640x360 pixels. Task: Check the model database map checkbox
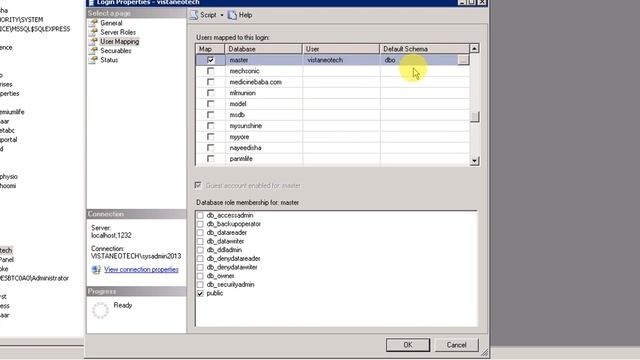click(x=211, y=104)
